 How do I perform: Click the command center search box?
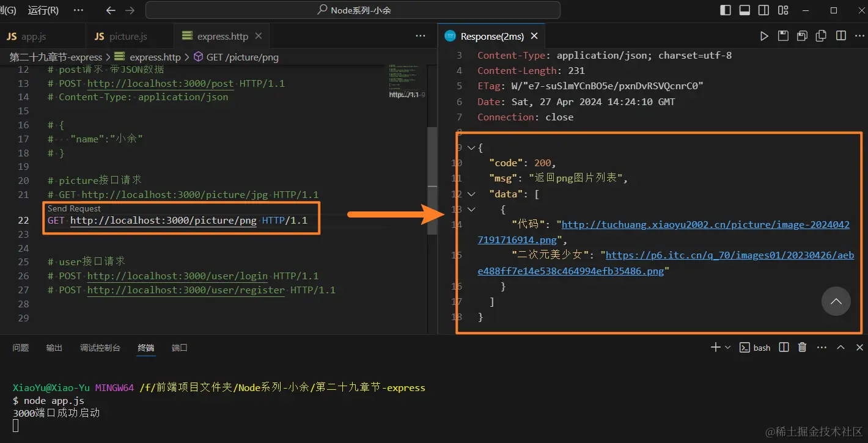click(353, 10)
